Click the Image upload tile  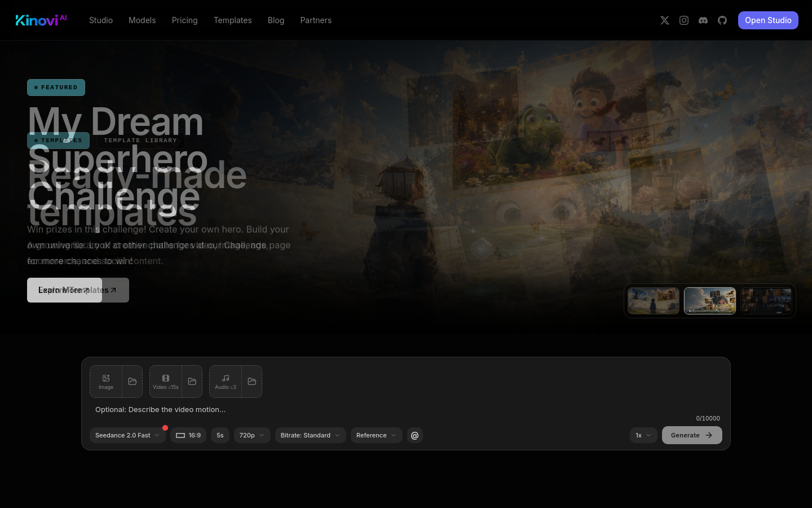[x=106, y=382]
